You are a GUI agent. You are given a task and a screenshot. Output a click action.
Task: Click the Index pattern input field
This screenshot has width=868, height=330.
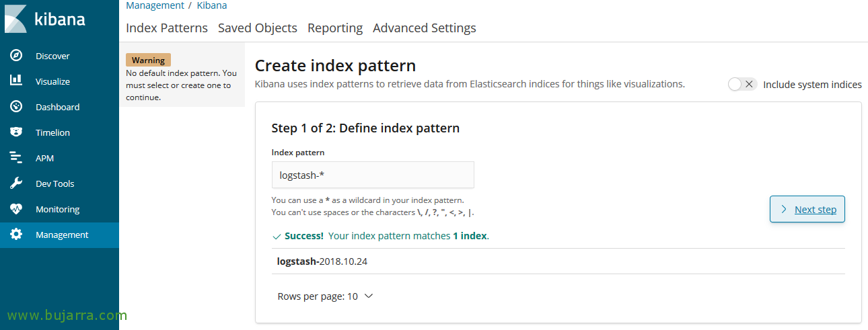373,175
